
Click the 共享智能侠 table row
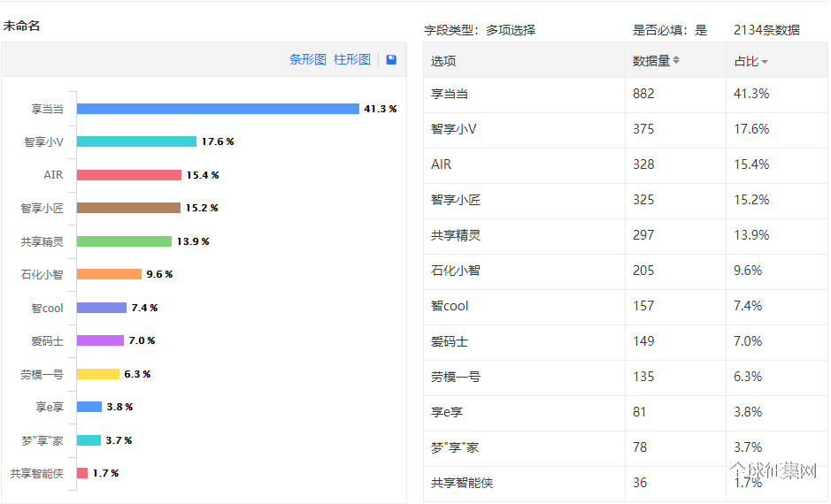click(x=626, y=484)
